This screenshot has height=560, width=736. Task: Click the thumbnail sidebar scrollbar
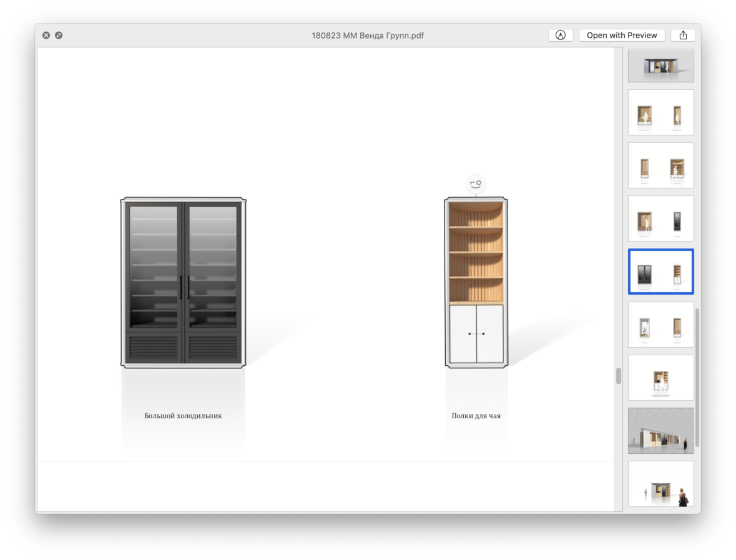tap(697, 375)
